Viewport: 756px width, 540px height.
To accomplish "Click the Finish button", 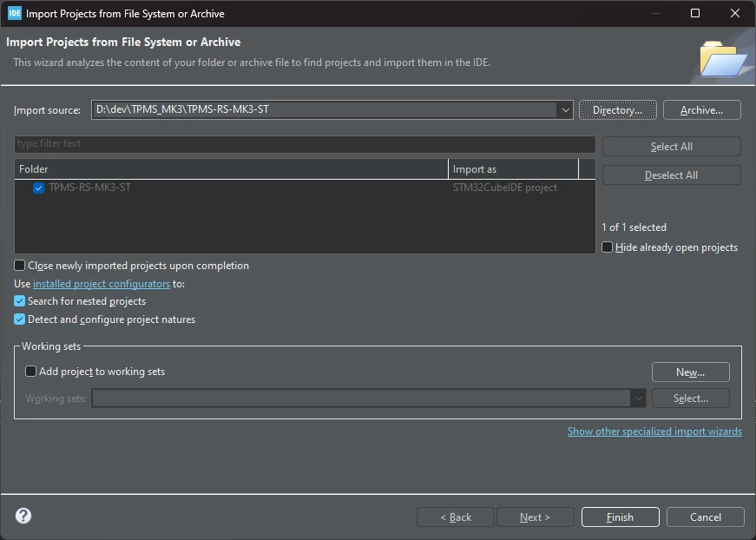I will [x=620, y=517].
